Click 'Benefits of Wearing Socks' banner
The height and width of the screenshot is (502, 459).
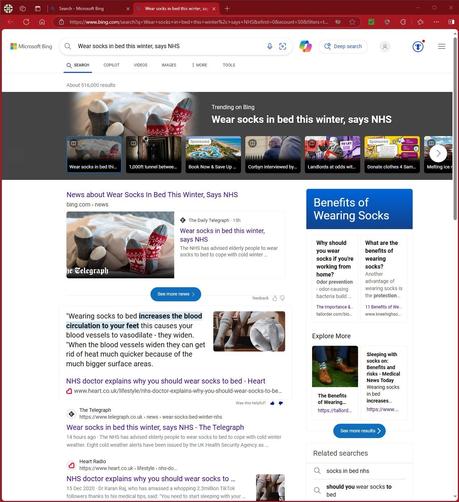pos(359,209)
